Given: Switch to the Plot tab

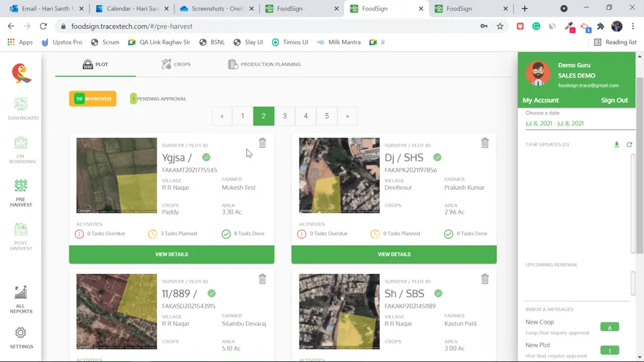Looking at the screenshot, I should point(95,65).
